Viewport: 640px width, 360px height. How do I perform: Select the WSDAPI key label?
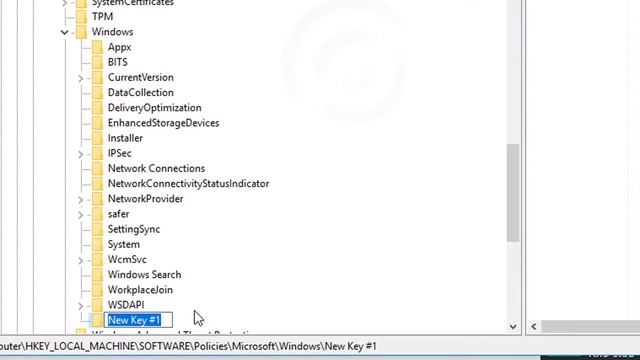pyautogui.click(x=126, y=305)
